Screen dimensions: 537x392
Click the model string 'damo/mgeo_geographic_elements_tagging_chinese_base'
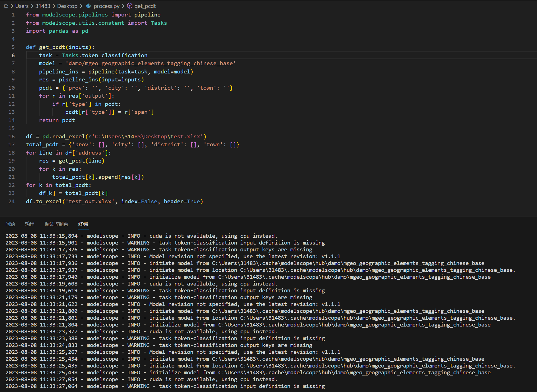click(151, 63)
